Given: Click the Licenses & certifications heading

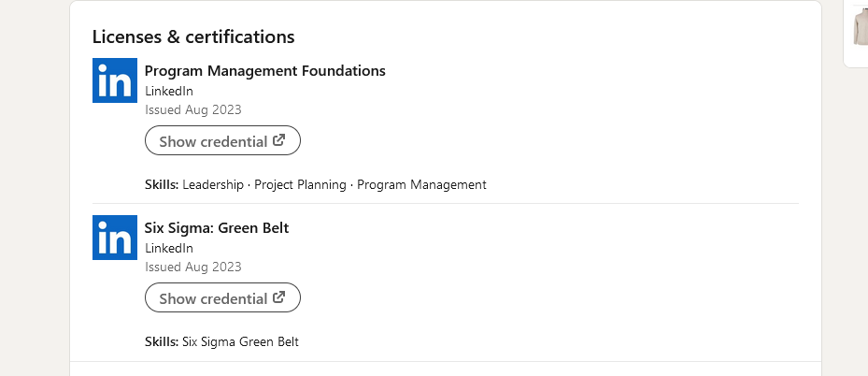Looking at the screenshot, I should [193, 36].
